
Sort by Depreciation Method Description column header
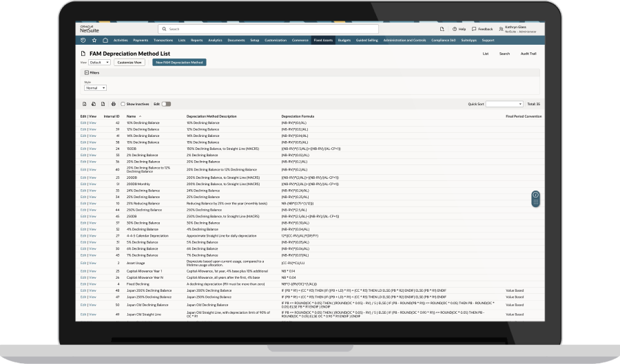[211, 116]
